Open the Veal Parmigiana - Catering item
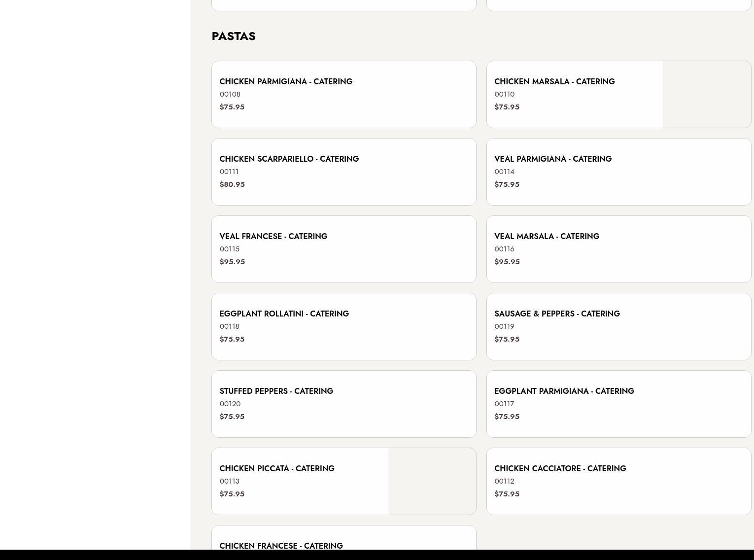 pos(619,172)
